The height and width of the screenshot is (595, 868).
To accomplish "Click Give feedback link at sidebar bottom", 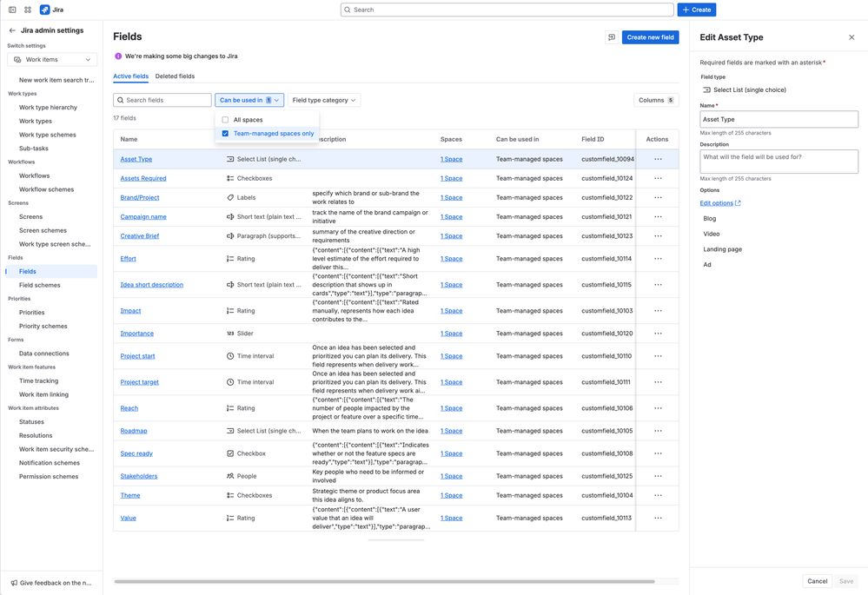I will pos(51,583).
